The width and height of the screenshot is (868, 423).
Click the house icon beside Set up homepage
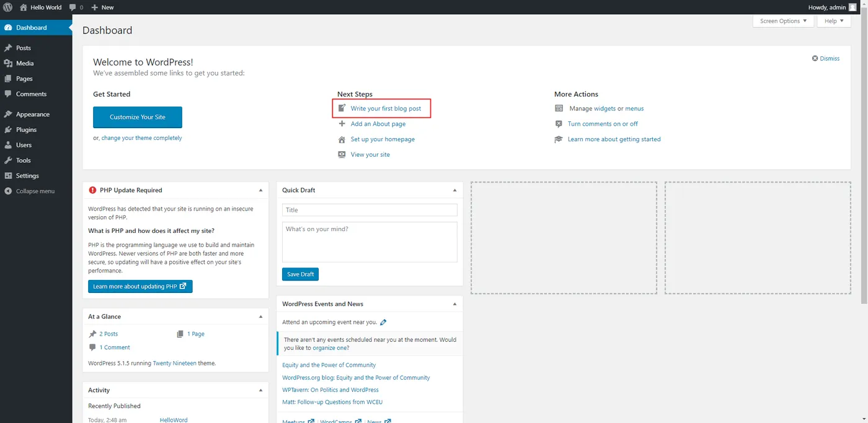click(342, 139)
